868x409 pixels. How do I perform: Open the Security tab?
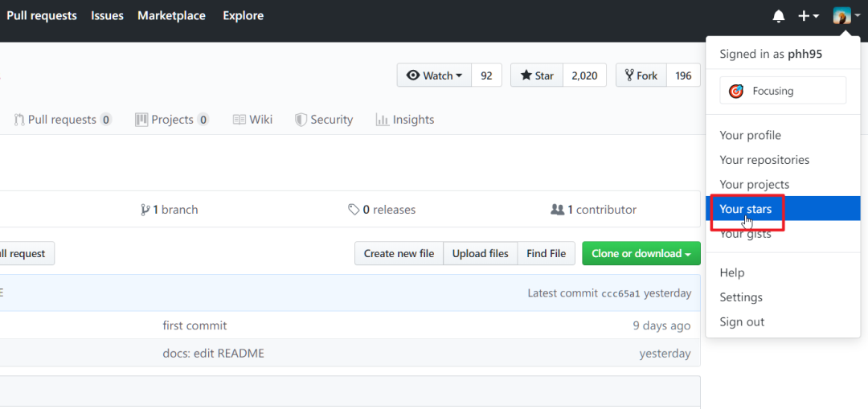[x=324, y=120]
